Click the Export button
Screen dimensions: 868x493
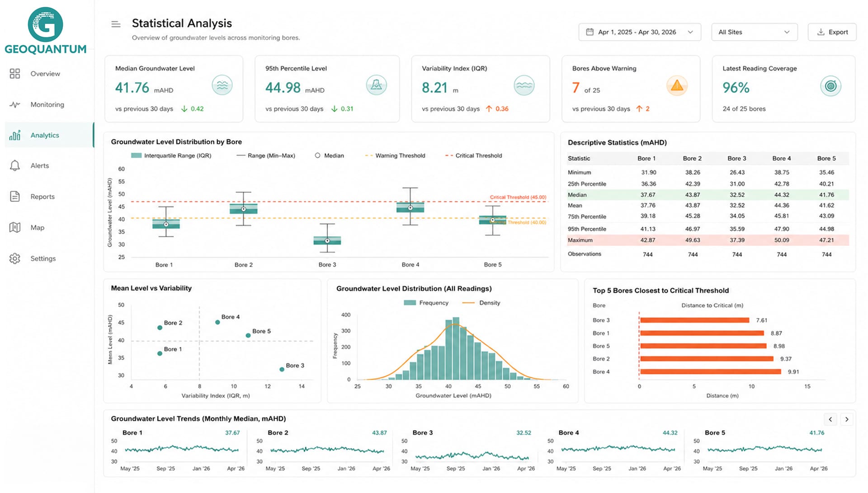point(832,32)
